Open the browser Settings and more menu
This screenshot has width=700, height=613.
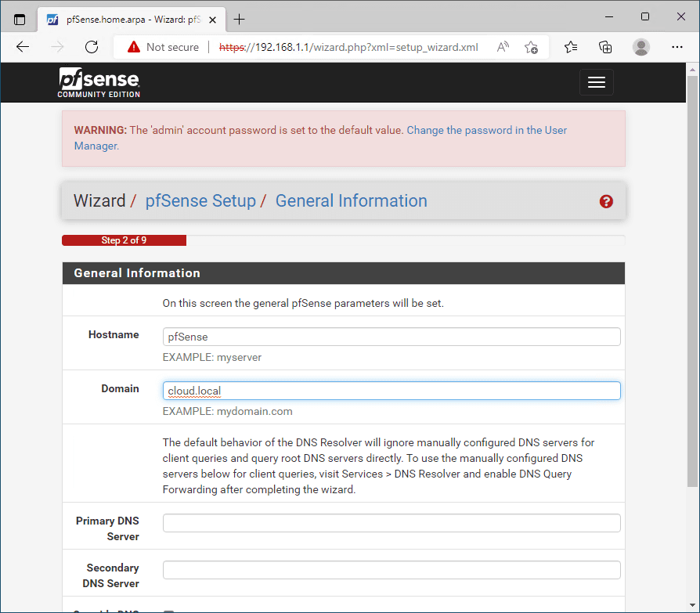(x=677, y=47)
